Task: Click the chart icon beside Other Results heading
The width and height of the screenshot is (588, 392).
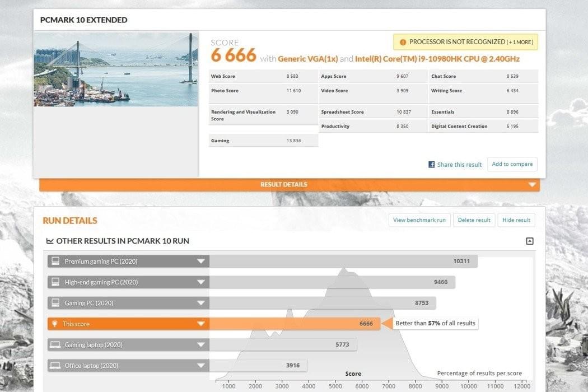Action: tap(49, 241)
